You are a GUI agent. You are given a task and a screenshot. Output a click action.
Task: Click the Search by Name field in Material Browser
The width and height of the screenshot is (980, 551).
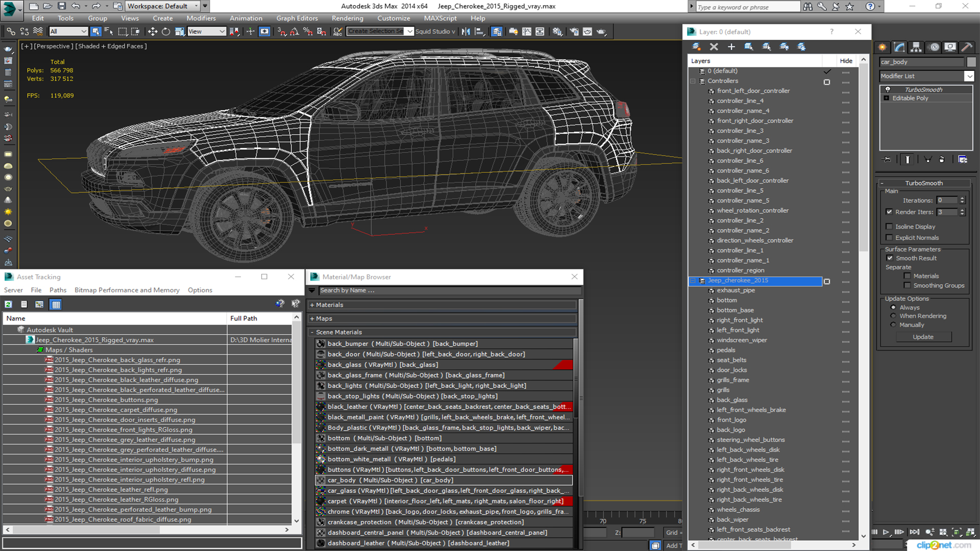tap(449, 290)
